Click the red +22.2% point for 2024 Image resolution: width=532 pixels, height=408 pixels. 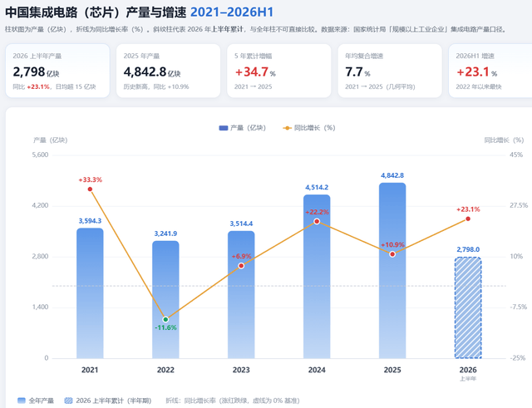317,222
